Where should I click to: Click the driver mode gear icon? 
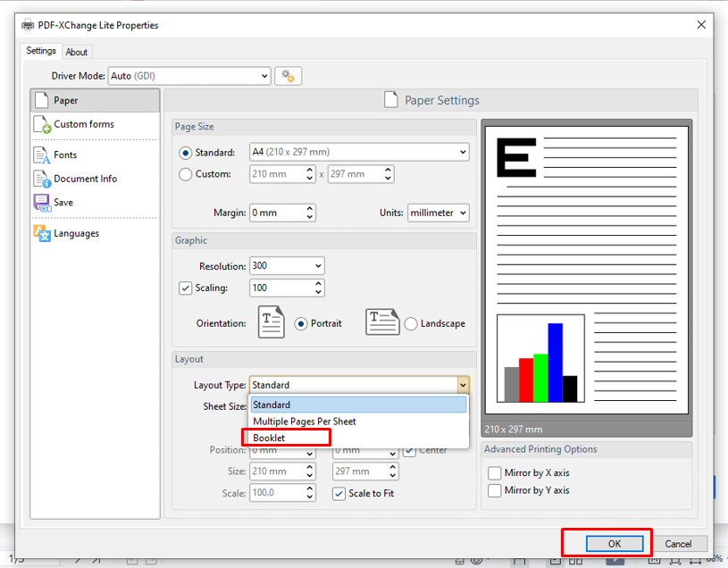289,76
